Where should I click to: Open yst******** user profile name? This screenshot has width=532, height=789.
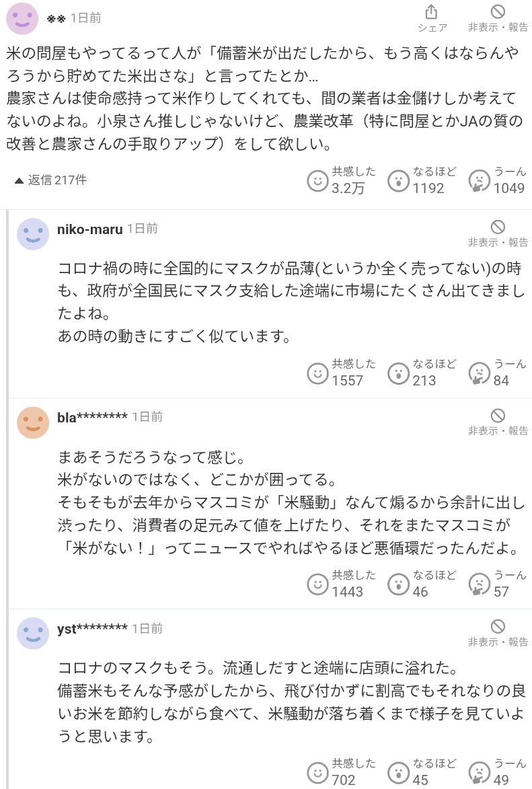[92, 628]
